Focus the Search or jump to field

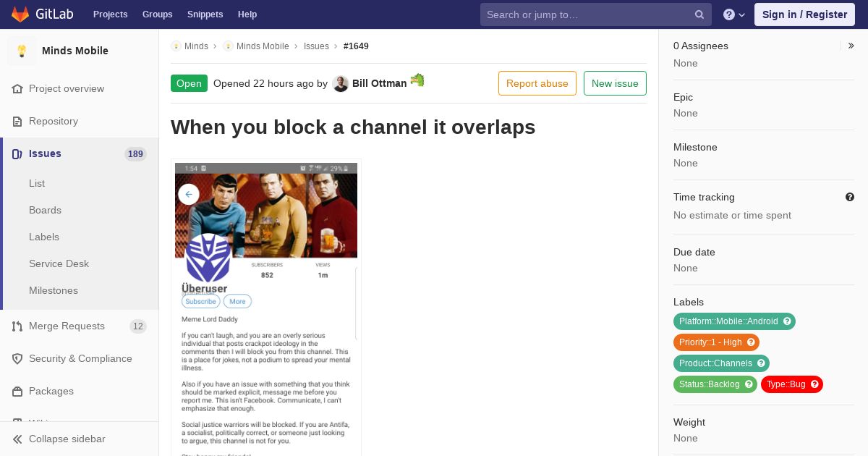pos(596,14)
